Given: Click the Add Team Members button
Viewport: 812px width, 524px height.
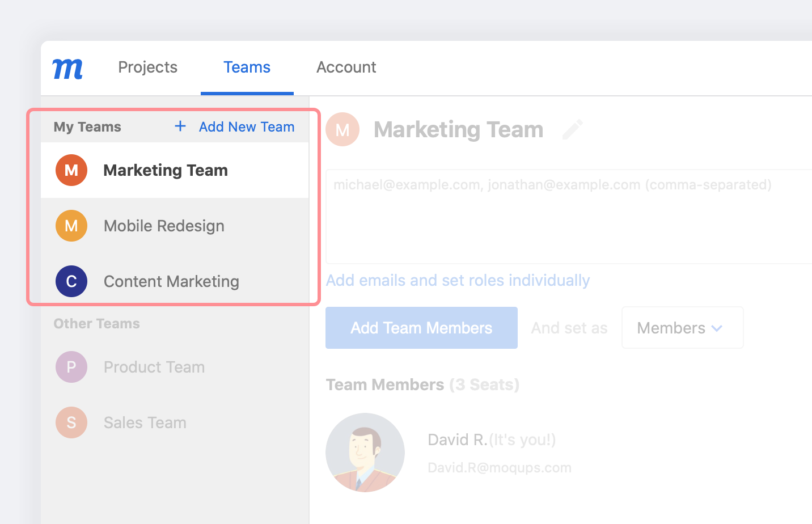Looking at the screenshot, I should click(x=421, y=327).
